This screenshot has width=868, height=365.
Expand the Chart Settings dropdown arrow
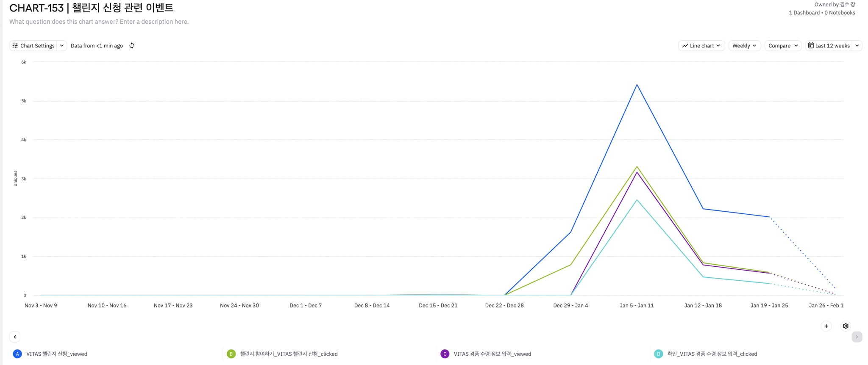(62, 46)
